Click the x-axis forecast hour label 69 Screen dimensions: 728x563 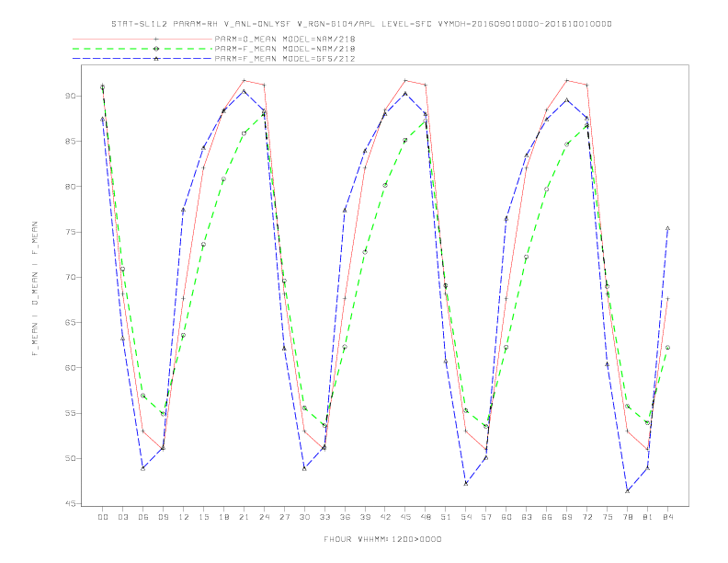pos(567,517)
